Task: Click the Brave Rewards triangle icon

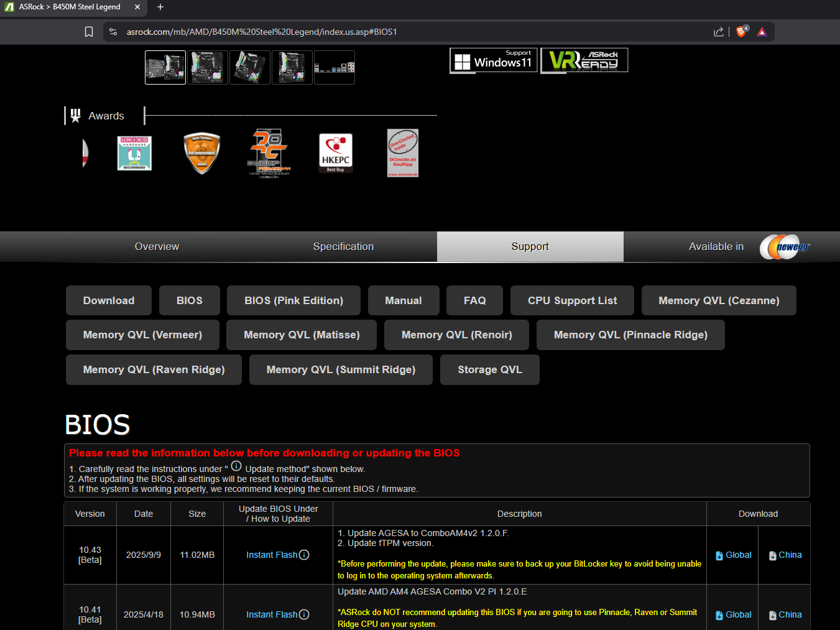Action: point(762,32)
